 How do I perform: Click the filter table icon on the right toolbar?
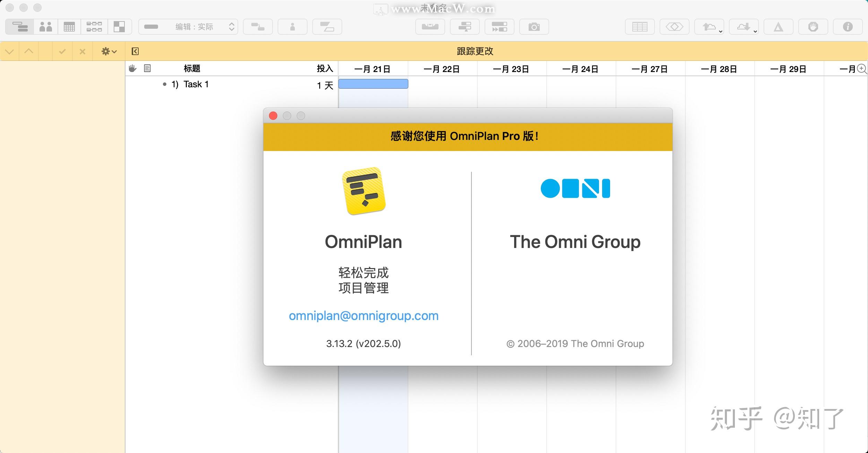[x=640, y=26]
